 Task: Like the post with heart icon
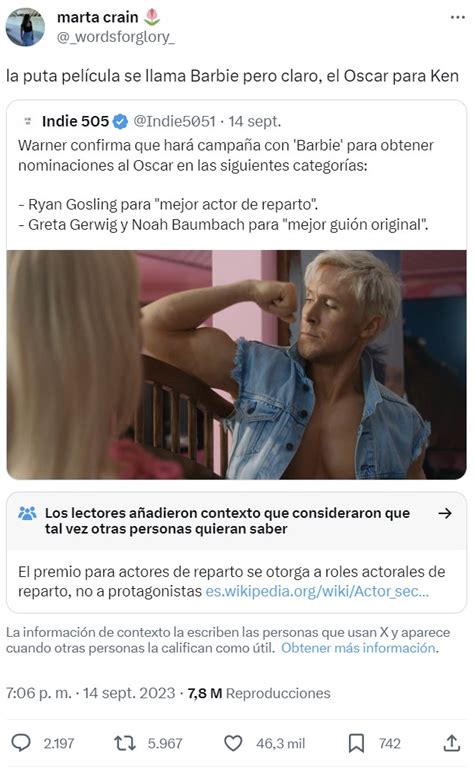pos(233,743)
